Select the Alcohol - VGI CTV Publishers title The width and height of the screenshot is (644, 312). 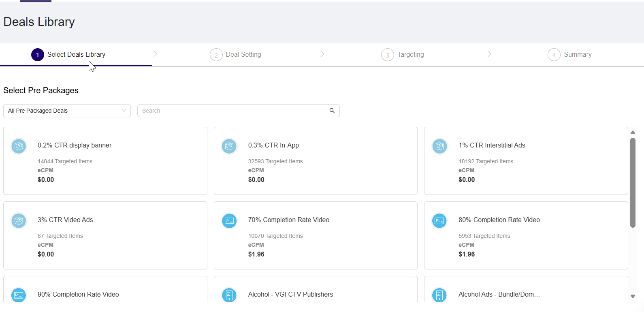click(x=290, y=294)
